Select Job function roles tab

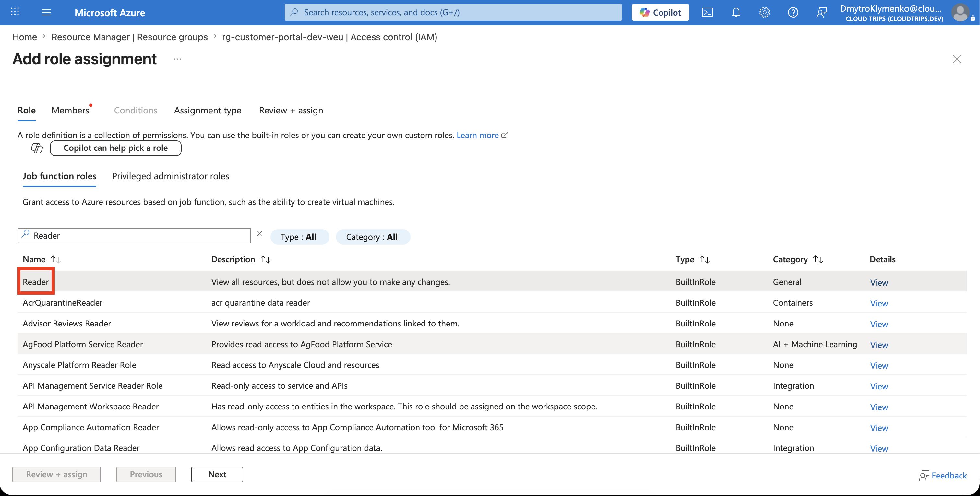59,176
